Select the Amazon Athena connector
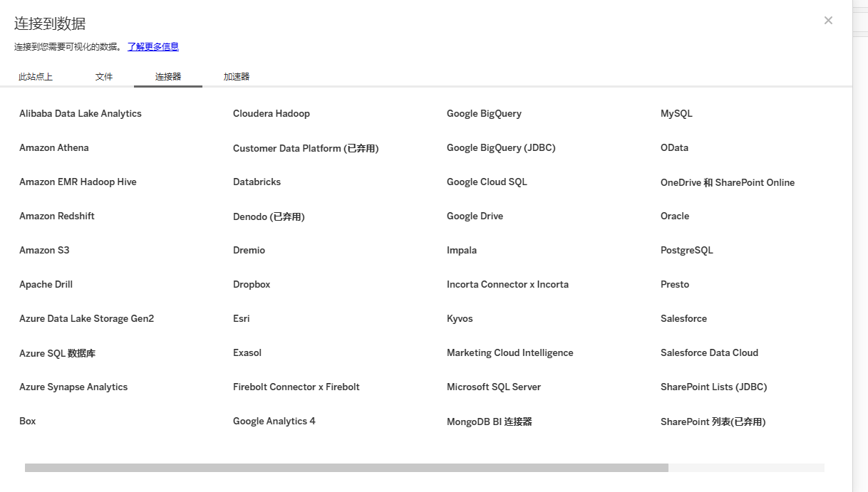The image size is (868, 492). pyautogui.click(x=54, y=147)
